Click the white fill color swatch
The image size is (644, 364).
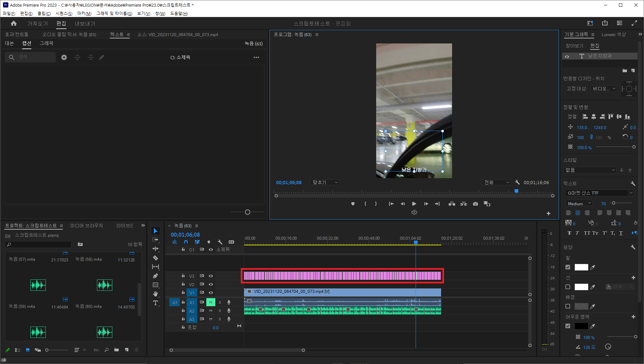(x=581, y=267)
